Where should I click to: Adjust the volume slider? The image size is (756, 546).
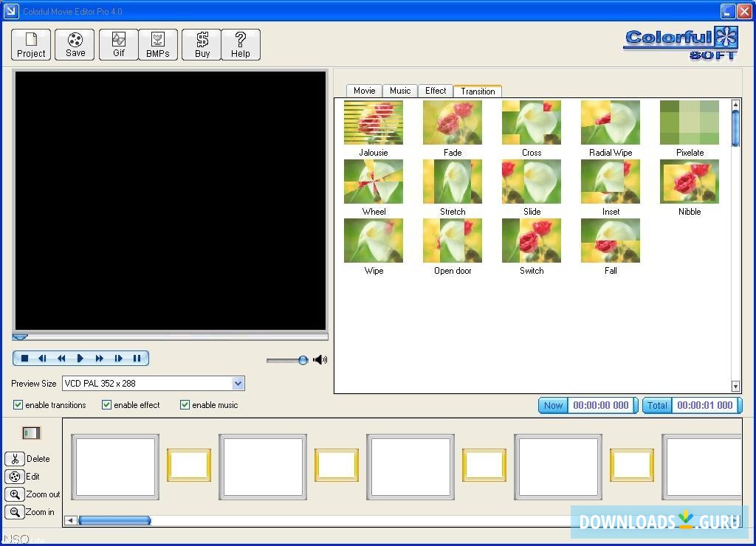(x=301, y=360)
